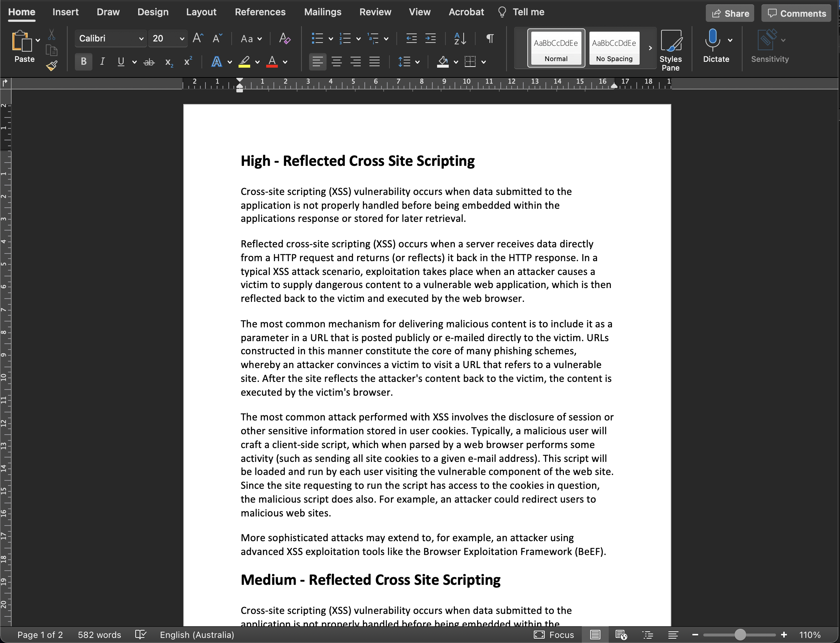
Task: Click the Sensitivity icon
Action: [767, 39]
